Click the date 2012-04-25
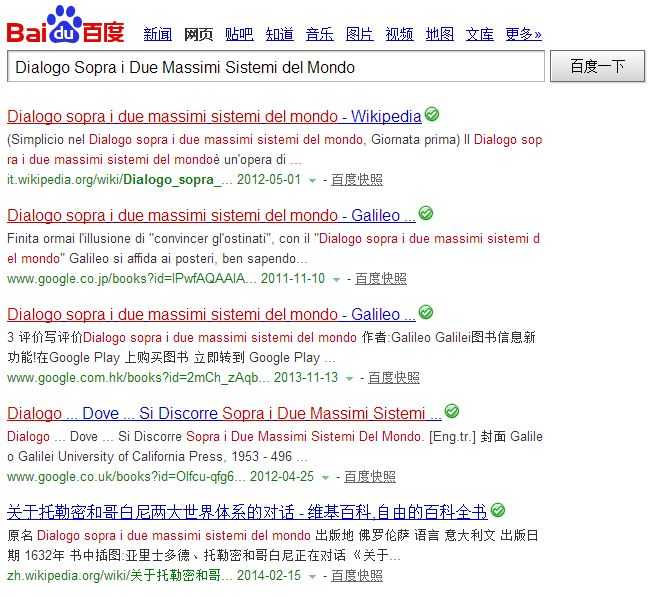Screen dimensions: 653x597 pos(282,477)
